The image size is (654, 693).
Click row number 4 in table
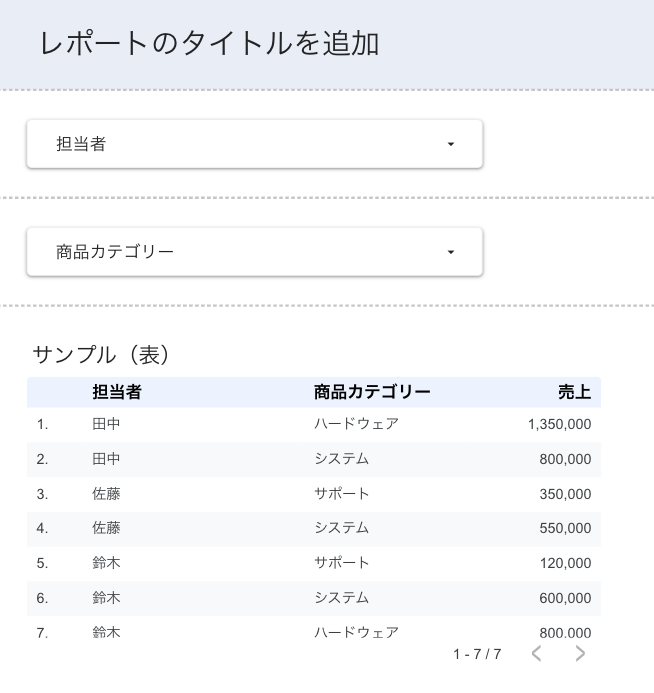coord(42,528)
